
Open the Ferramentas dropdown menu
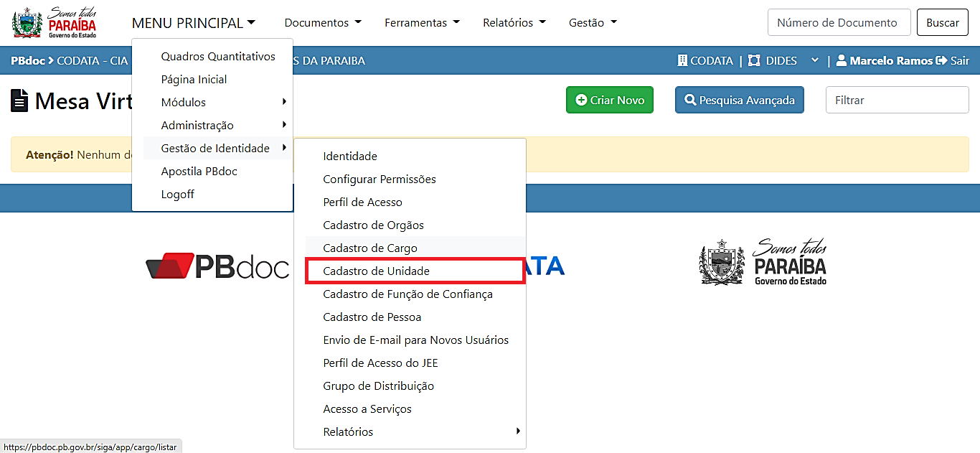422,23
